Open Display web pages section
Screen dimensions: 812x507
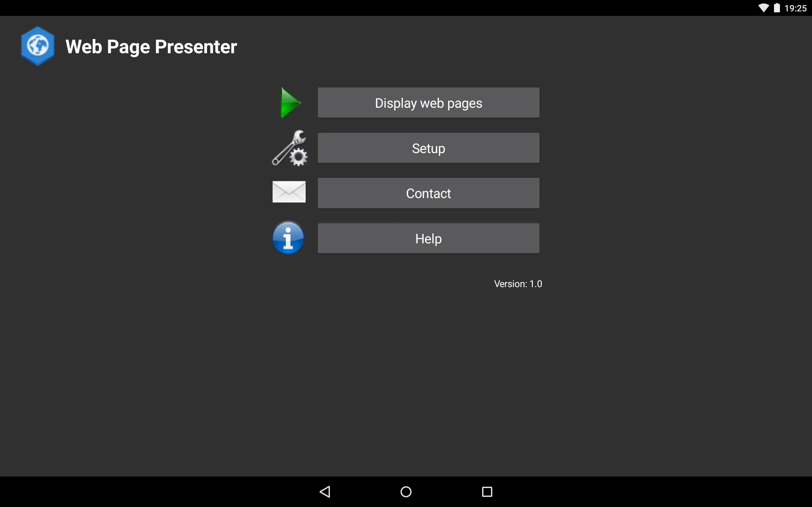click(x=428, y=102)
